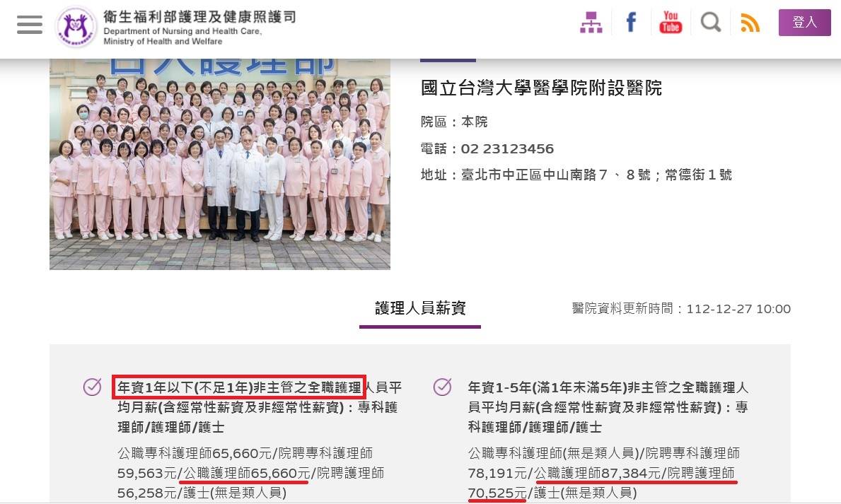Click the check icon beside 年資1年以下
Screen dimensions: 841x504
point(93,387)
